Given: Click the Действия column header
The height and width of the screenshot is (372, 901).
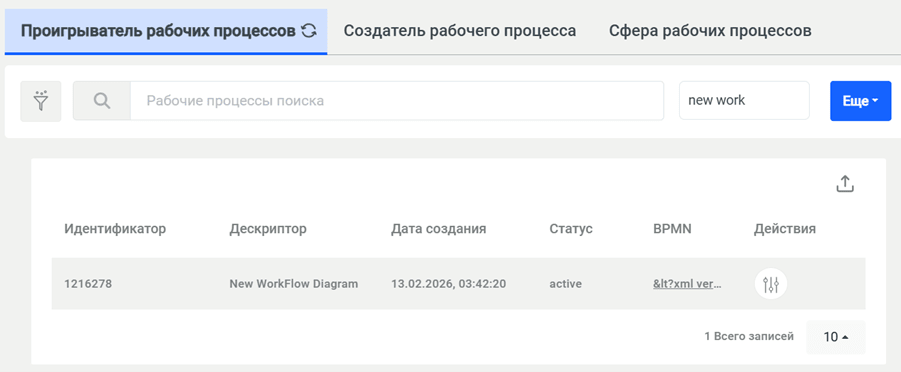Looking at the screenshot, I should 784,229.
